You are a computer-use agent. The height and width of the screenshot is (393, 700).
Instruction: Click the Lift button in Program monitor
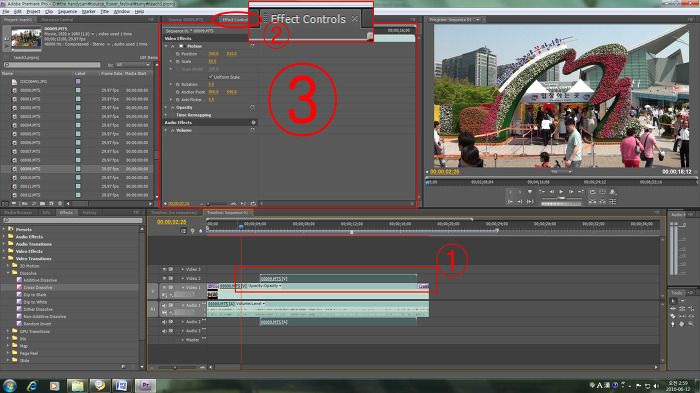592,201
